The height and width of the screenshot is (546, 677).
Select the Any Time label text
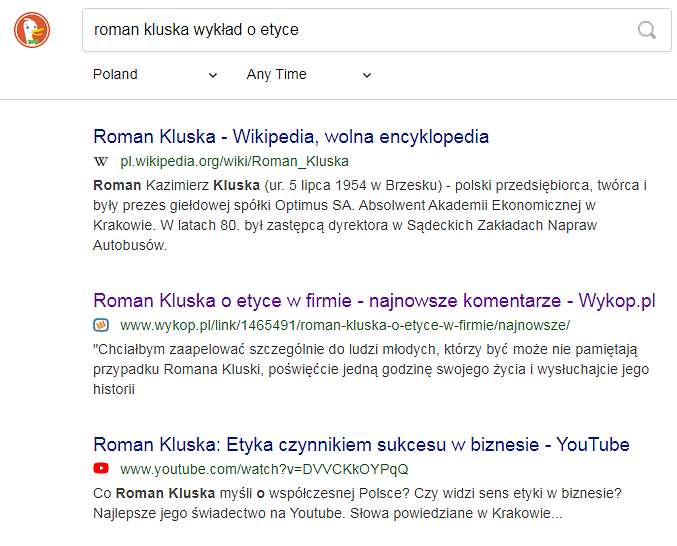coord(276,74)
